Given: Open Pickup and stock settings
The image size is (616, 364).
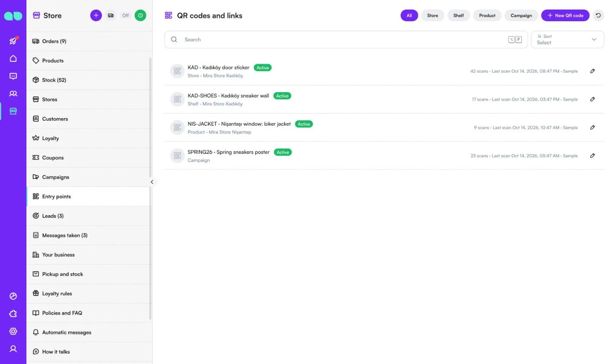Looking at the screenshot, I should pos(89,274).
